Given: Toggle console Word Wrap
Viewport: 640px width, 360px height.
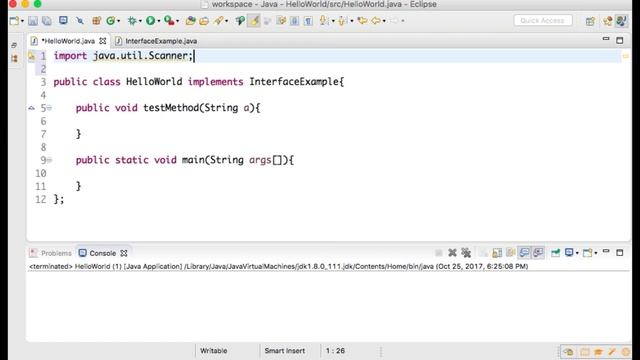Looking at the screenshot, I should [511, 253].
